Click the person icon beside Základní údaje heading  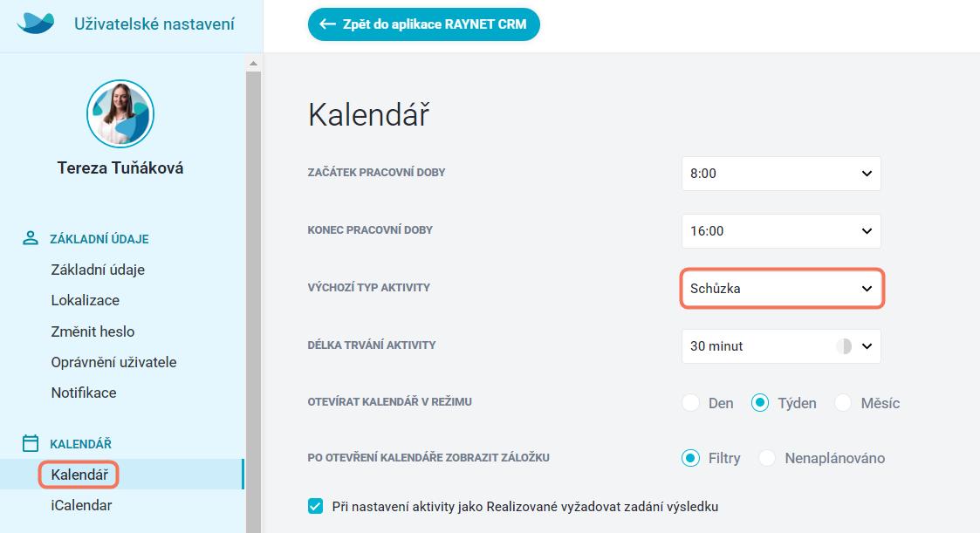pyautogui.click(x=30, y=238)
